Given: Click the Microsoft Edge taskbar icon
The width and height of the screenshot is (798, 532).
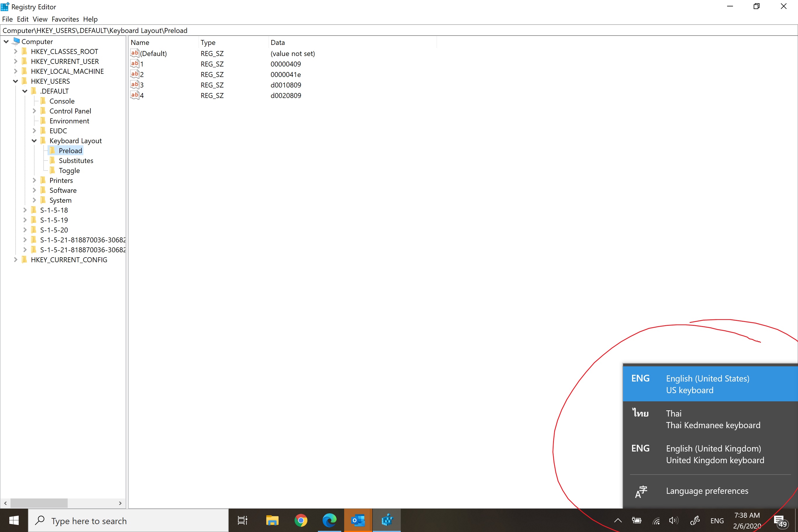Looking at the screenshot, I should [x=329, y=520].
